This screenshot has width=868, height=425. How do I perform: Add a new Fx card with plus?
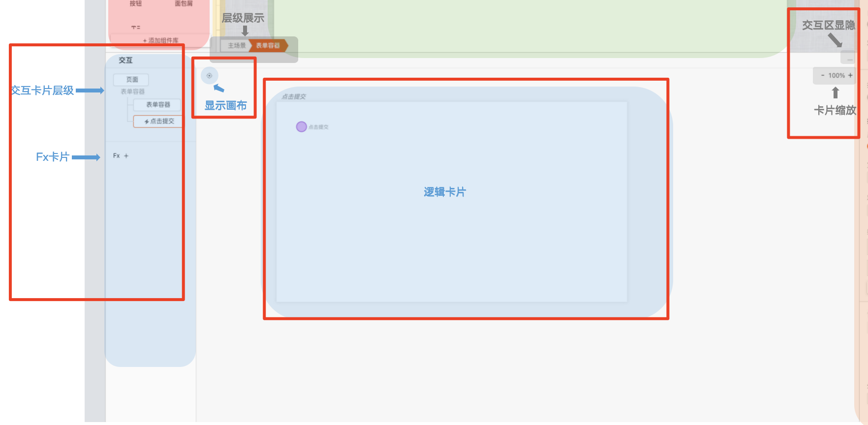[x=126, y=156]
